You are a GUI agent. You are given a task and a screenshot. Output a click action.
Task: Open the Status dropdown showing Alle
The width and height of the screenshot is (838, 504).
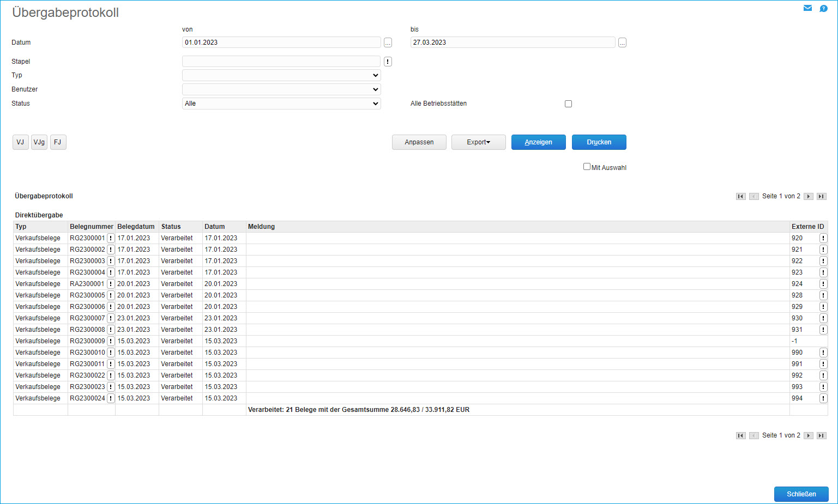[281, 104]
